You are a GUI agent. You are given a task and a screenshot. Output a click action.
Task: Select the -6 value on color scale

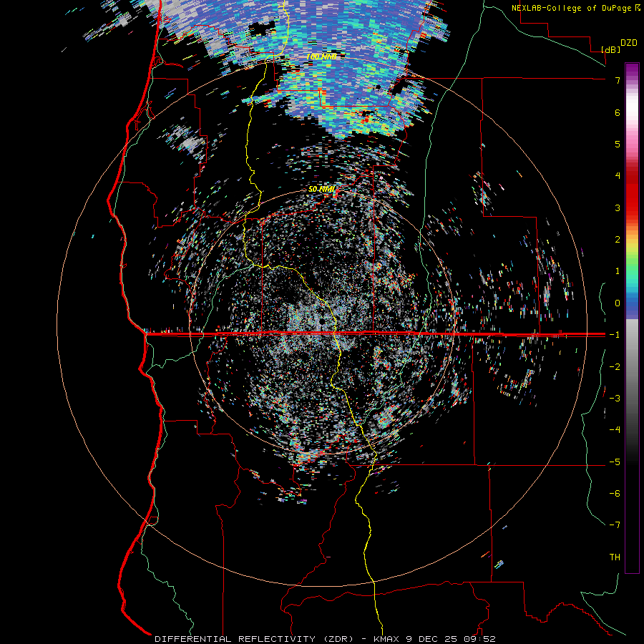[615, 494]
